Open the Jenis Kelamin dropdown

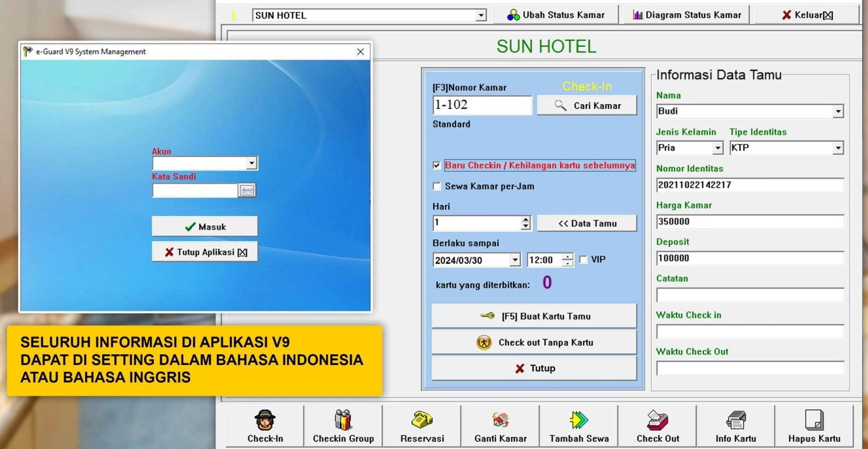click(x=718, y=147)
